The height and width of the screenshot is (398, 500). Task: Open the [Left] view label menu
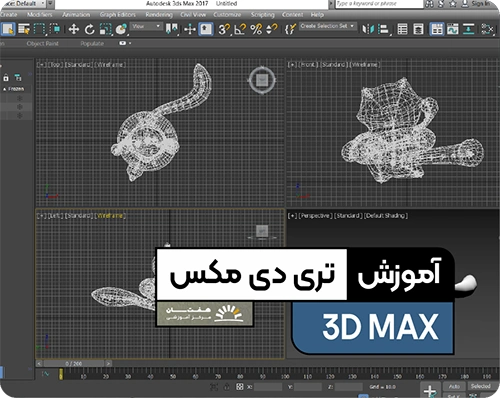tap(55, 216)
